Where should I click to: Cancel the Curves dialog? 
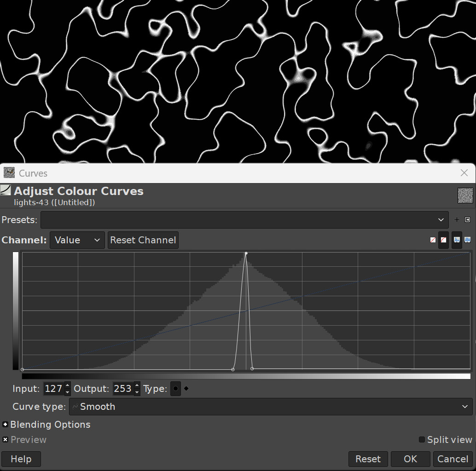tap(453, 459)
